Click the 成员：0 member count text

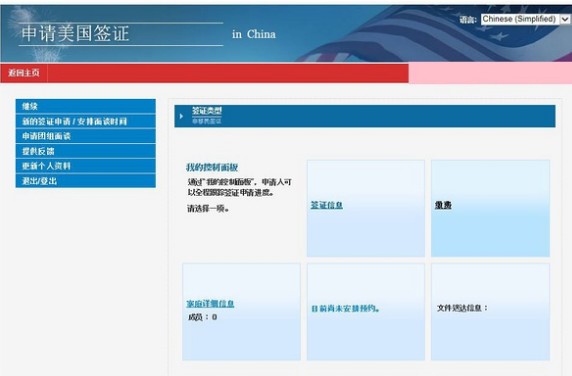pos(202,317)
